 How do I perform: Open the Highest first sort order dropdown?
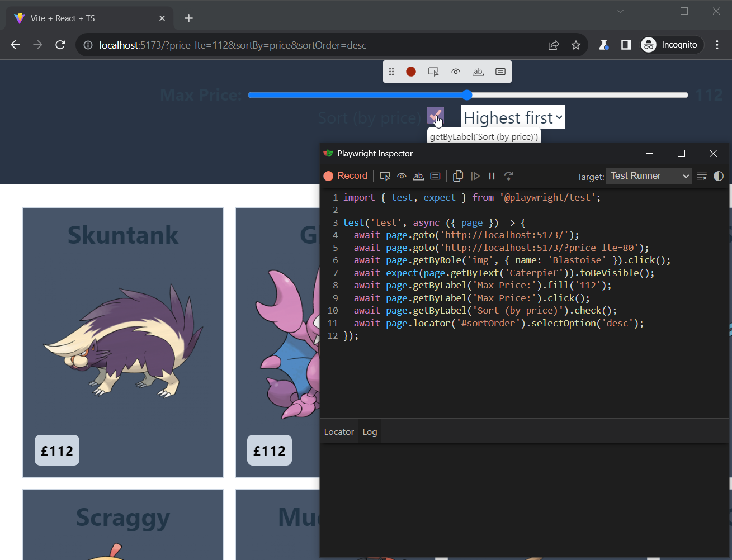512,117
